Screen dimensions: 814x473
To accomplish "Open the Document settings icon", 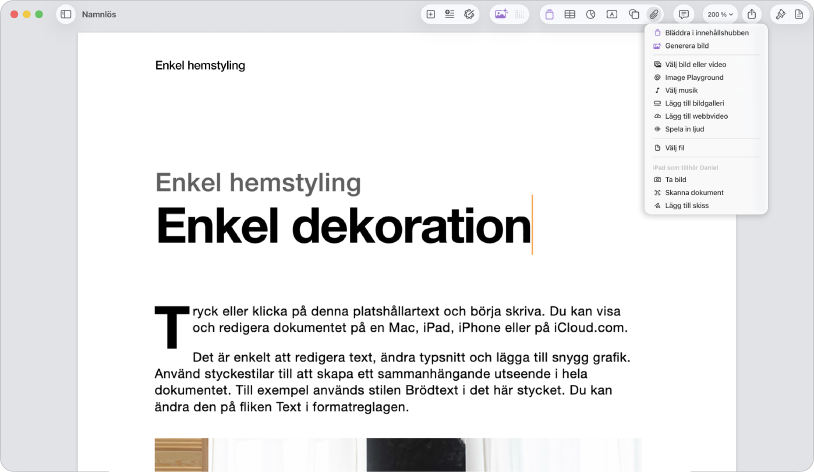I will tap(799, 15).
